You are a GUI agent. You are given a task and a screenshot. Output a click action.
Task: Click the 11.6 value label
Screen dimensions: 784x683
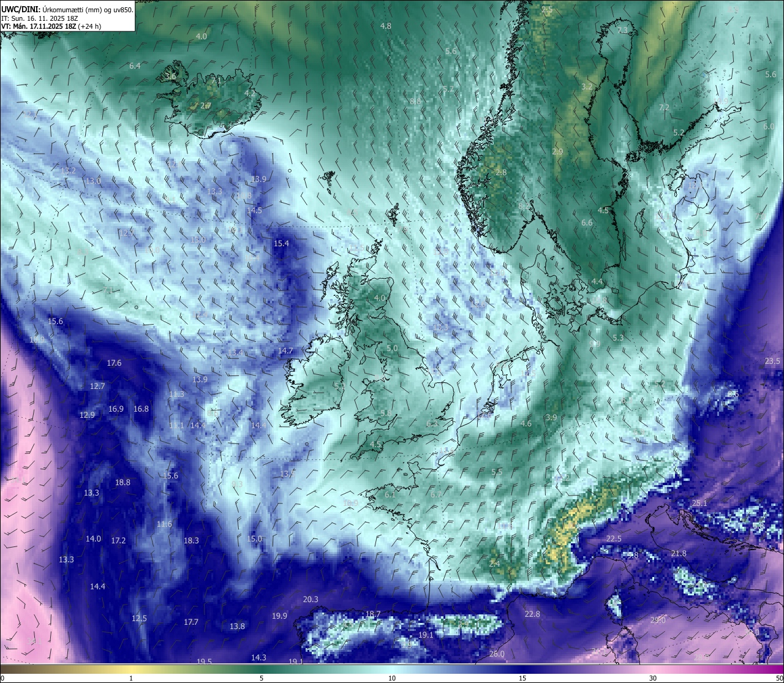(x=164, y=524)
